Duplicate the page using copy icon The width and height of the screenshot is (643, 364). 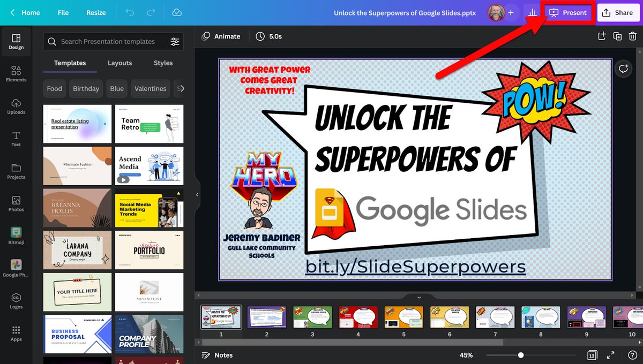click(x=617, y=36)
